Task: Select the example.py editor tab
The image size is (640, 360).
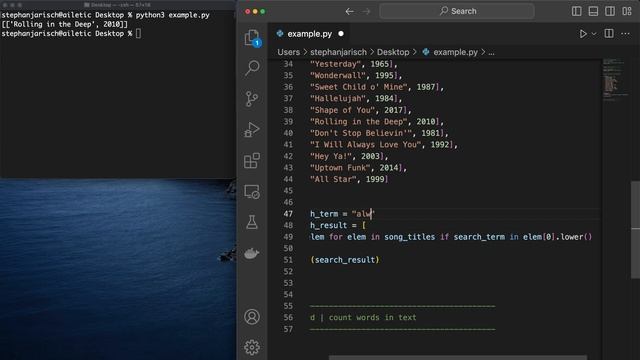Action: coord(309,34)
